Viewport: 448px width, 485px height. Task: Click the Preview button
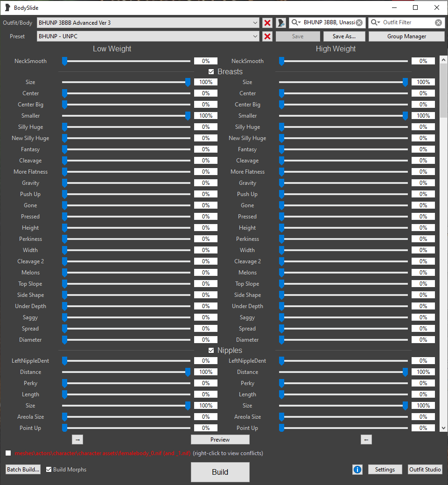tap(220, 440)
